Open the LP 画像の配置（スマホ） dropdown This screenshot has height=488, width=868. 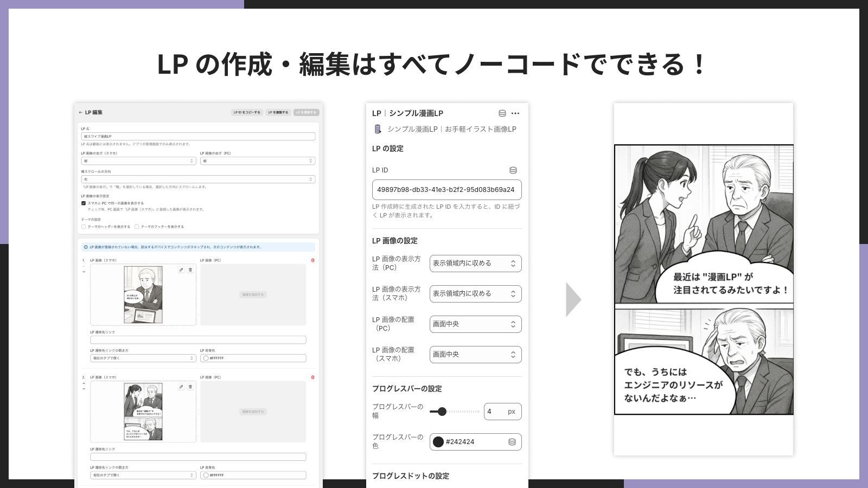pos(475,355)
